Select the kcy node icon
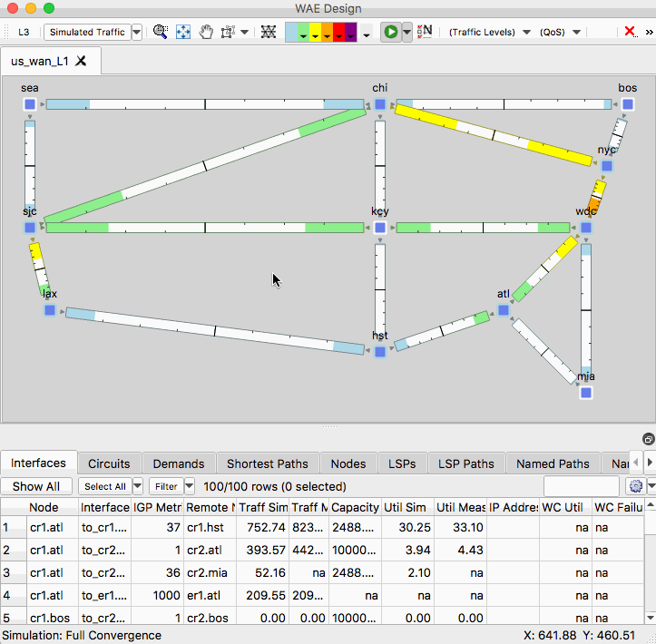Image resolution: width=656 pixels, height=644 pixels. click(x=380, y=228)
